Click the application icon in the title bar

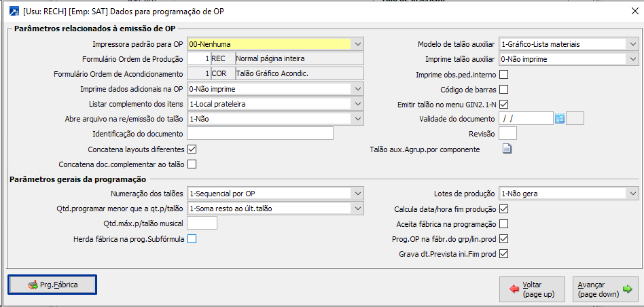click(12, 10)
